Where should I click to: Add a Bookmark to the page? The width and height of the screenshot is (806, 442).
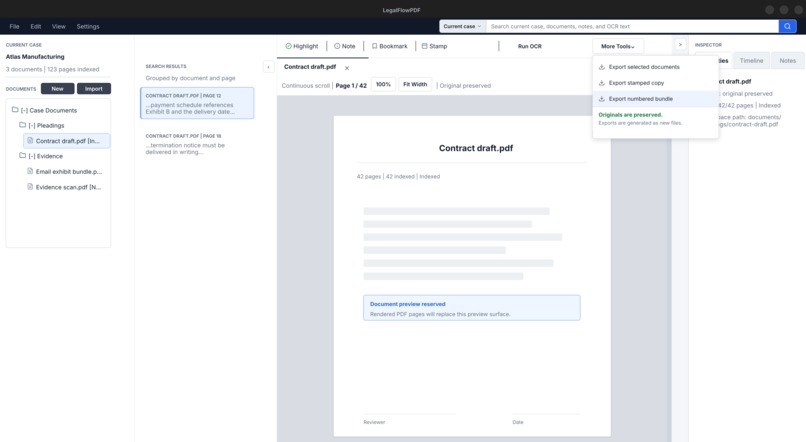coord(389,46)
